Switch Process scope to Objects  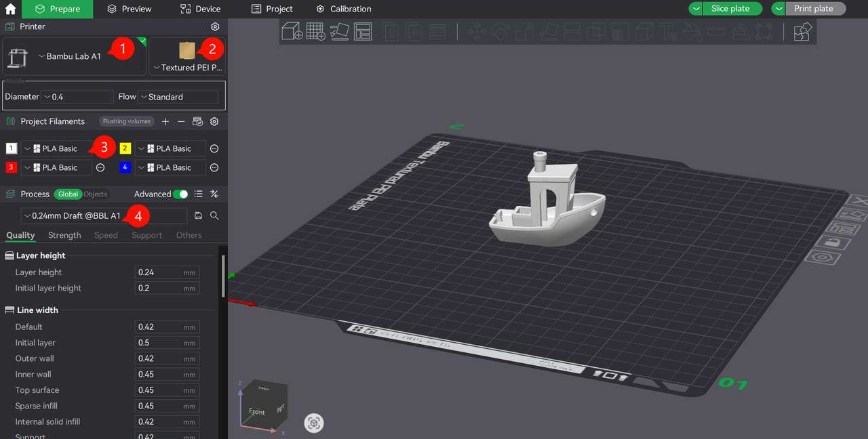coord(96,194)
